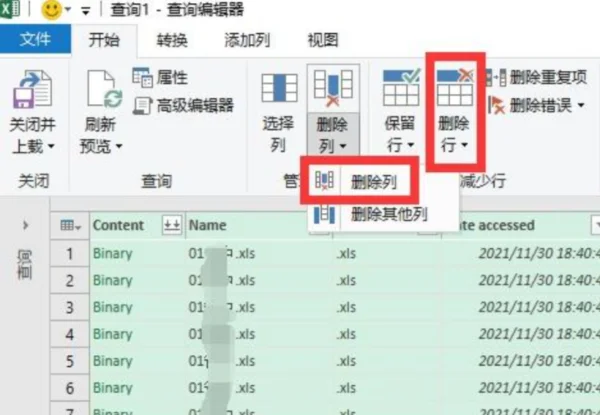Select row number 6 header
This screenshot has width=600, height=415.
tap(70, 388)
